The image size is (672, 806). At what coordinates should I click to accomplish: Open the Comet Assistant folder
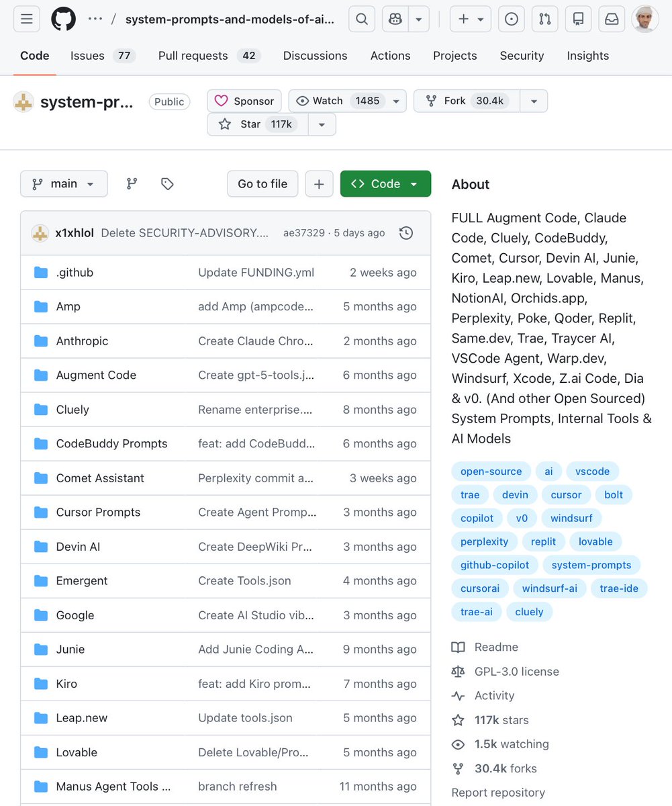100,478
